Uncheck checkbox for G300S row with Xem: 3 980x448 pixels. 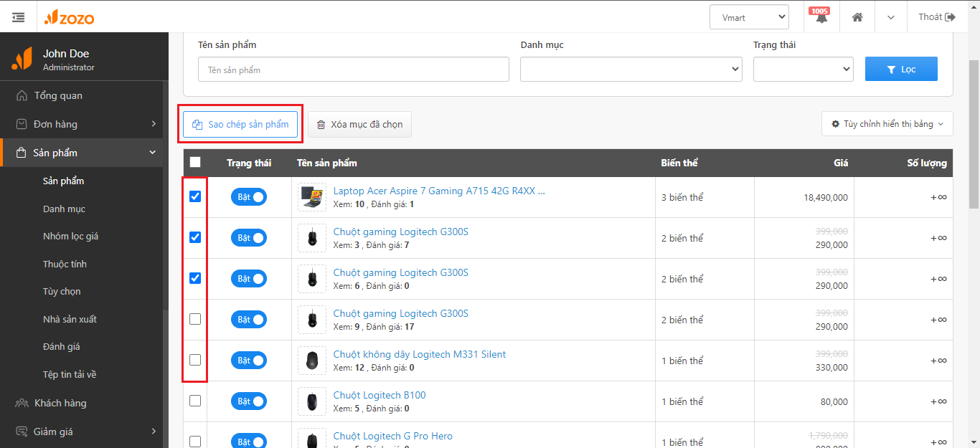click(x=195, y=237)
